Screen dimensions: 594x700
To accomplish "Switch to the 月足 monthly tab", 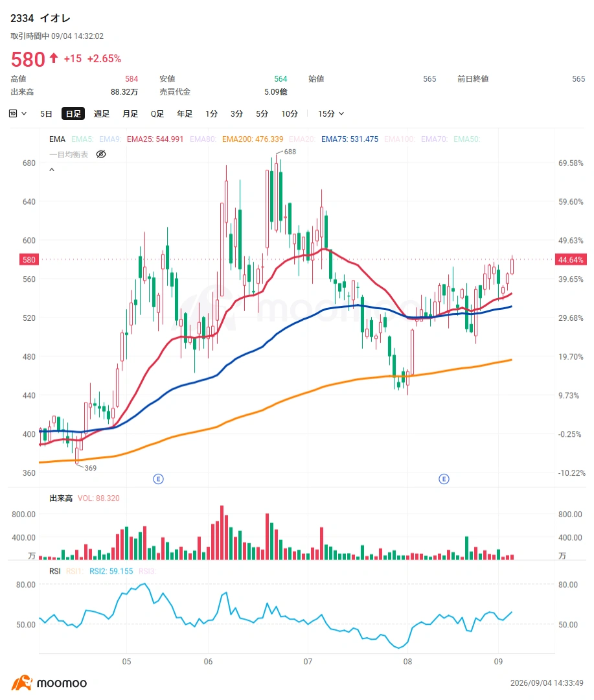I will 130,114.
